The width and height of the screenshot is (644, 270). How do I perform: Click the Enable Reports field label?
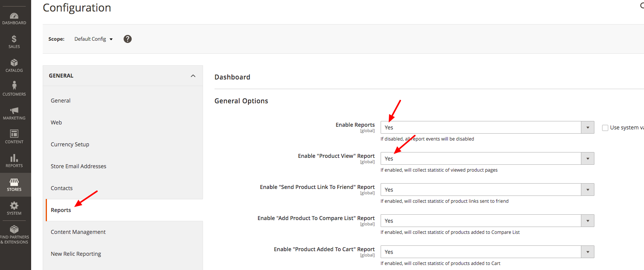click(x=355, y=125)
